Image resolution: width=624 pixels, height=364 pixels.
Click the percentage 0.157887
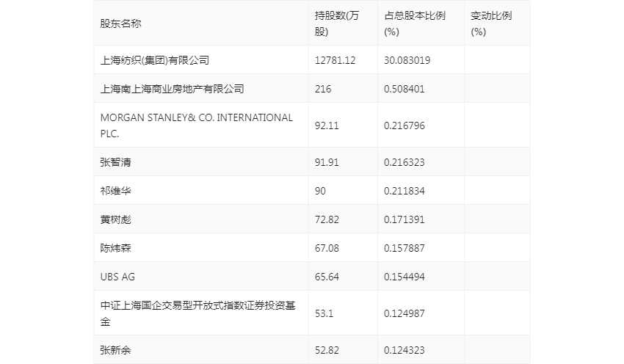(404, 248)
